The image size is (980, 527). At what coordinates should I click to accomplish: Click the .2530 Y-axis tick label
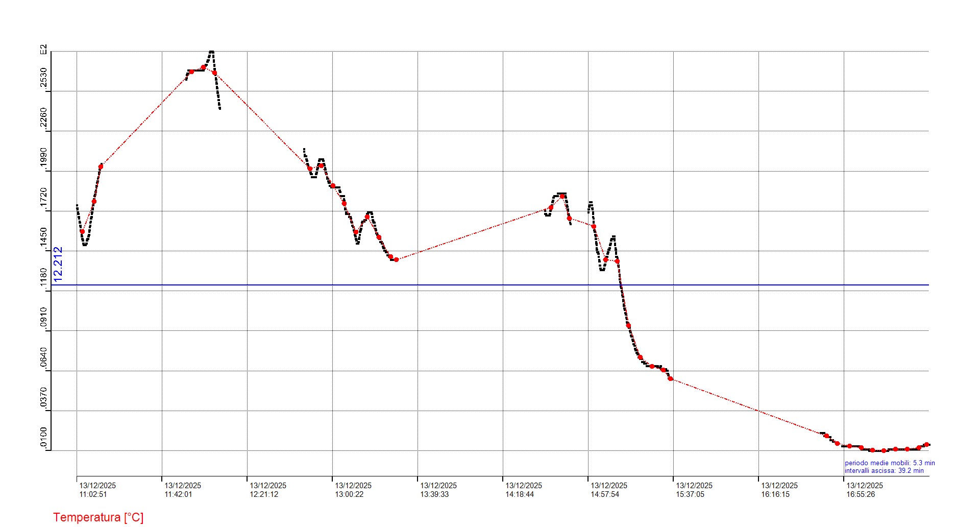44,79
